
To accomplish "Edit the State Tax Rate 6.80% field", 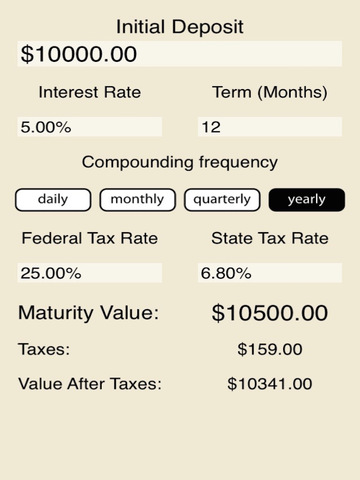I will [270, 273].
